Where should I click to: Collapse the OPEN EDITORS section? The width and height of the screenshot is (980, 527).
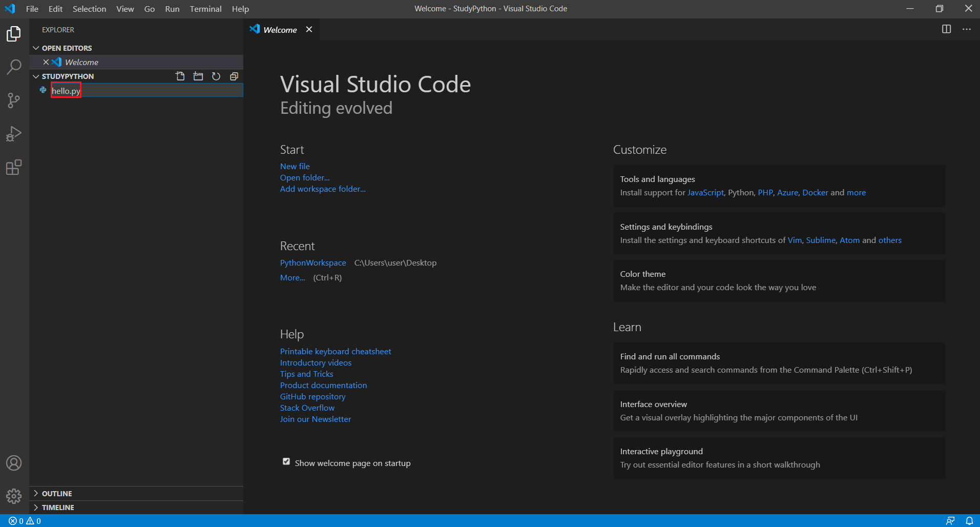pyautogui.click(x=36, y=48)
